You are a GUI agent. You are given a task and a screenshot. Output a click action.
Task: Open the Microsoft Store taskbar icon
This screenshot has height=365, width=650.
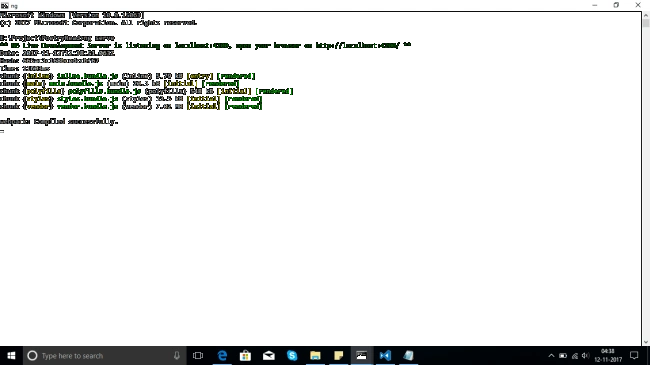click(245, 355)
